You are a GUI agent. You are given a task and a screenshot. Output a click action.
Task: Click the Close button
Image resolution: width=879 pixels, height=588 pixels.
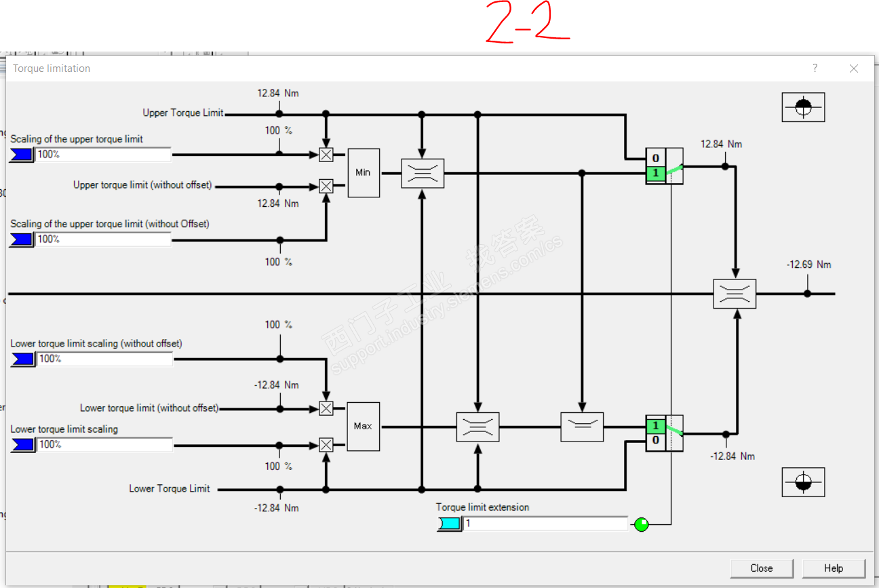[762, 568]
